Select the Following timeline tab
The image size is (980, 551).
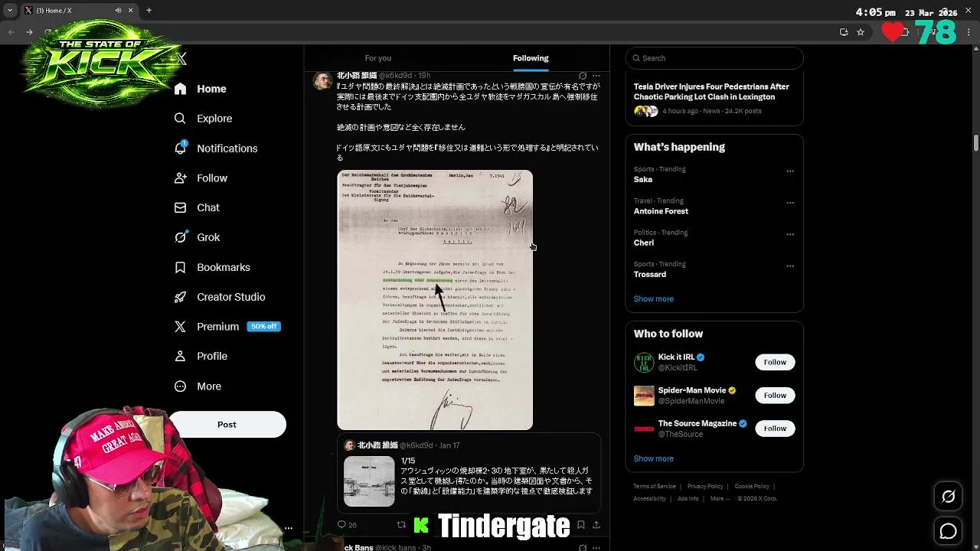pos(531,58)
